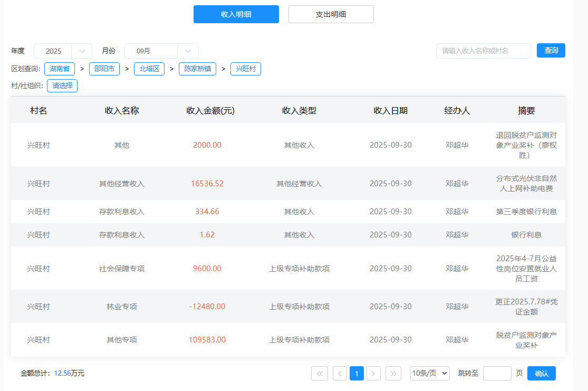Jump to last page arrow icon
This screenshot has width=588, height=391.
tap(393, 374)
